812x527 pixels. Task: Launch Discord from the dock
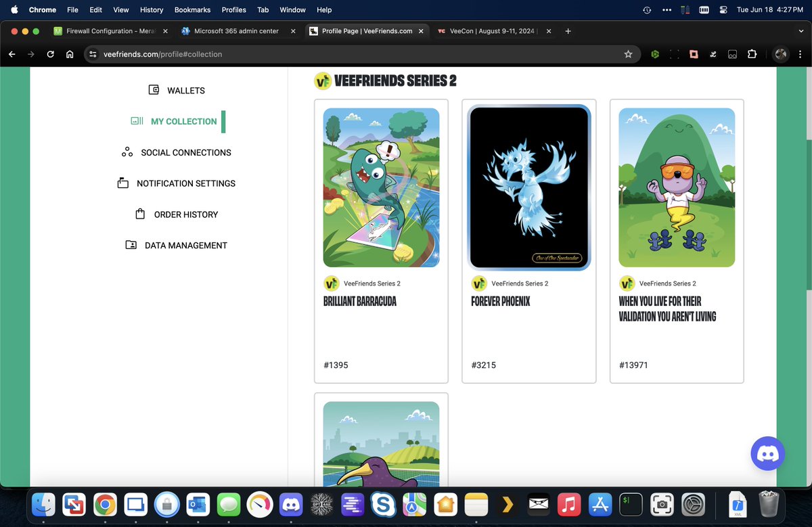(292, 505)
